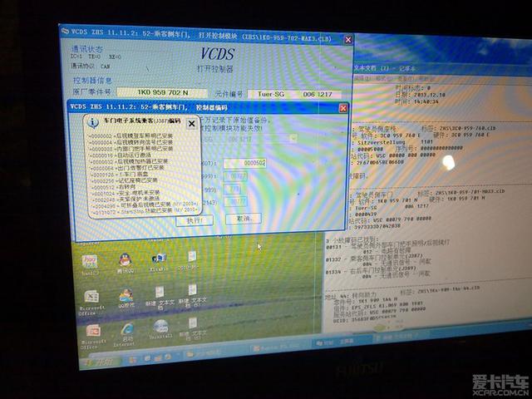Click tooltip line +0000002 后视镜登车照明已安装

131,135
